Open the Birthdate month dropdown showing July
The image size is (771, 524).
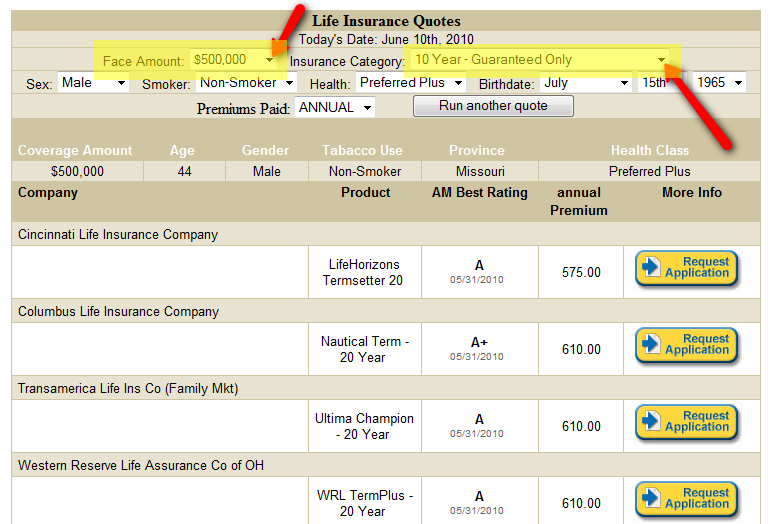pos(586,83)
